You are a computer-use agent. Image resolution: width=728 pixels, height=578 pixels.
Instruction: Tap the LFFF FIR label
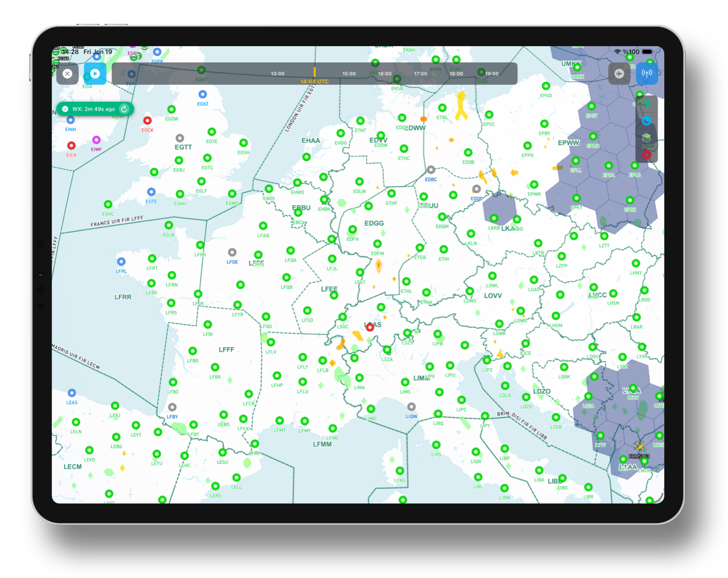(227, 349)
